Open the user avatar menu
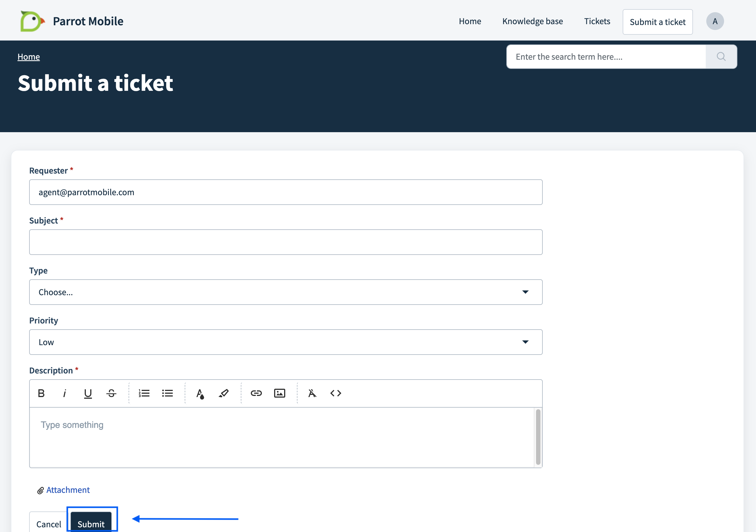The image size is (756, 532). pyautogui.click(x=715, y=21)
